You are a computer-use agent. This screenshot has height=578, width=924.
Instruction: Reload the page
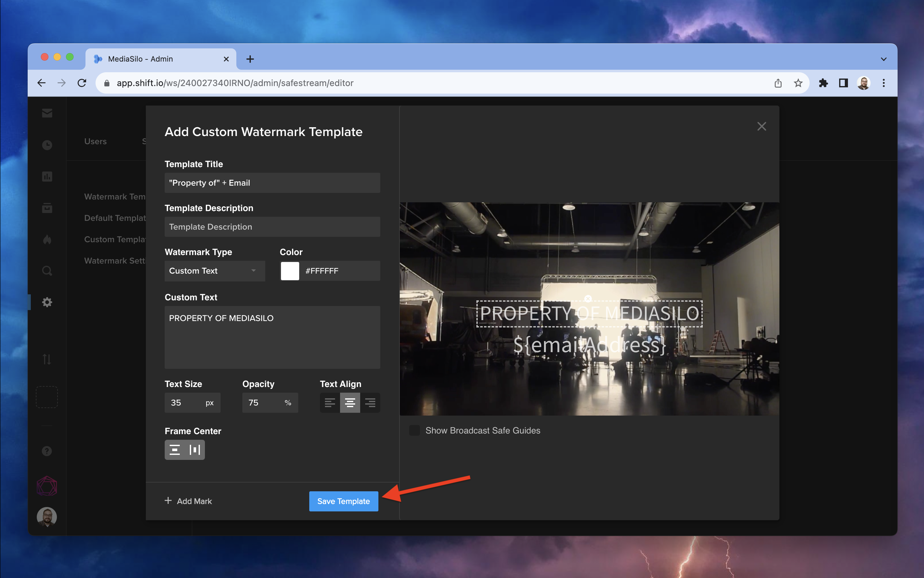[82, 83]
